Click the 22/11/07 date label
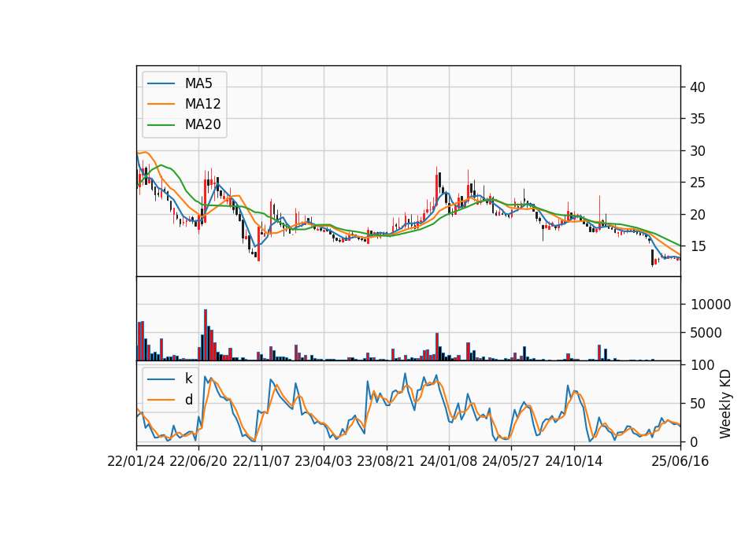 click(261, 461)
